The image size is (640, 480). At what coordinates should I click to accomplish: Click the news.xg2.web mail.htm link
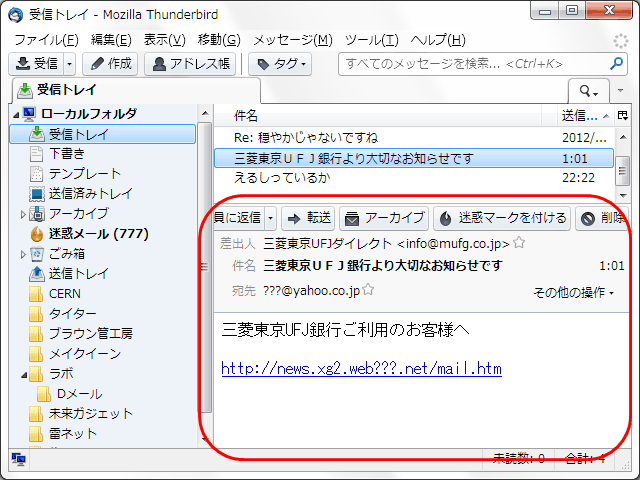tap(361, 369)
